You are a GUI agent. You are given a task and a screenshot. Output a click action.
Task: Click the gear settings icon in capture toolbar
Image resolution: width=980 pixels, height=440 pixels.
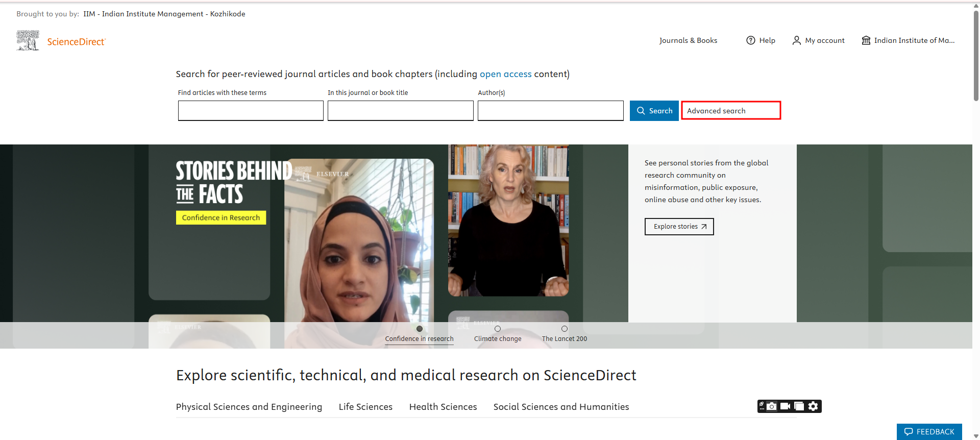click(x=813, y=406)
